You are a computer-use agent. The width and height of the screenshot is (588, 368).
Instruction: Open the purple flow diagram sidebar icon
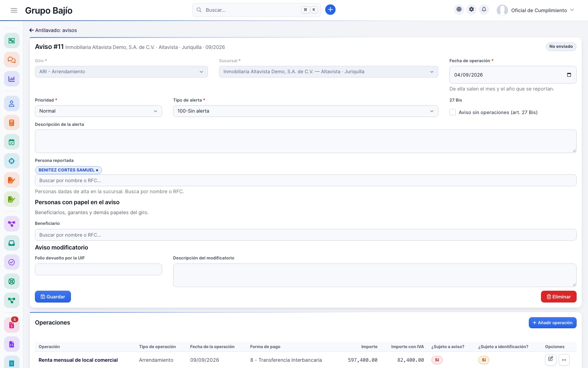pos(12,224)
